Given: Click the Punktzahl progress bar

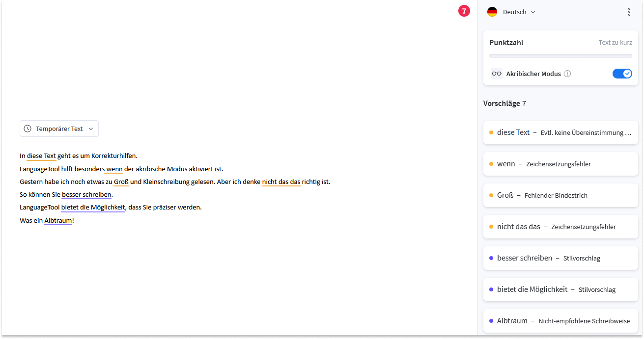Looking at the screenshot, I should [x=560, y=56].
